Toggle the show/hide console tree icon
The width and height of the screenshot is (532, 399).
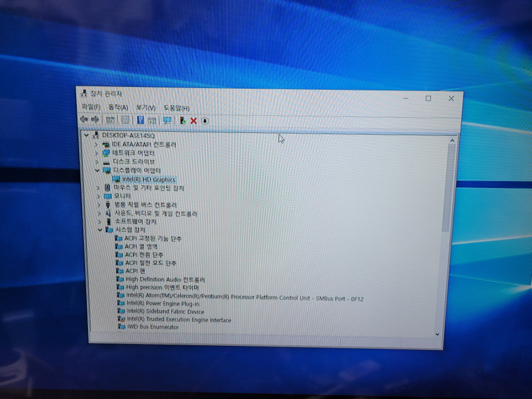tap(110, 120)
